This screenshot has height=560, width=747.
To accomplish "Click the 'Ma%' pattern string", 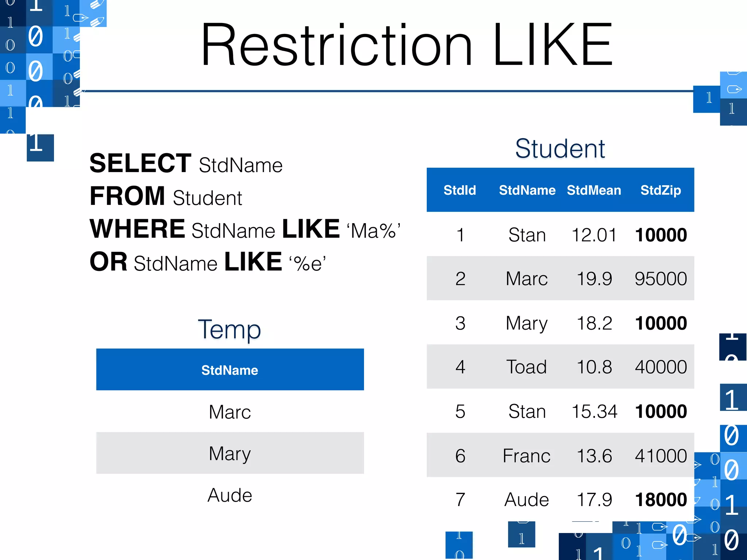I will pyautogui.click(x=373, y=230).
